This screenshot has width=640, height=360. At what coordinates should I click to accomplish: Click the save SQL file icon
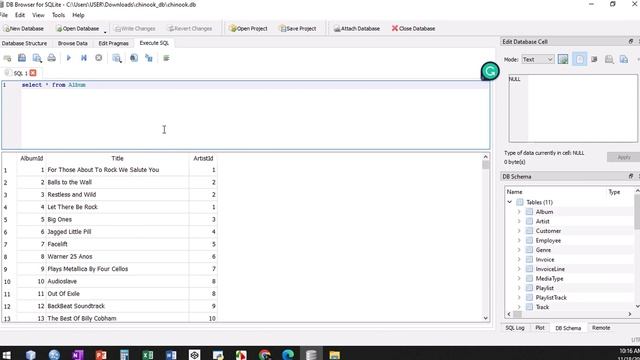tap(22, 58)
